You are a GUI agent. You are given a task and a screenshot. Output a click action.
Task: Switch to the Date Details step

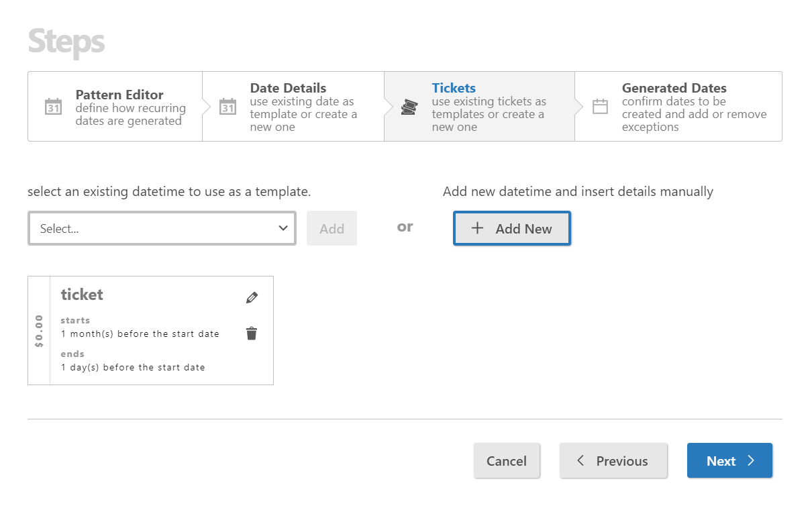coord(288,88)
